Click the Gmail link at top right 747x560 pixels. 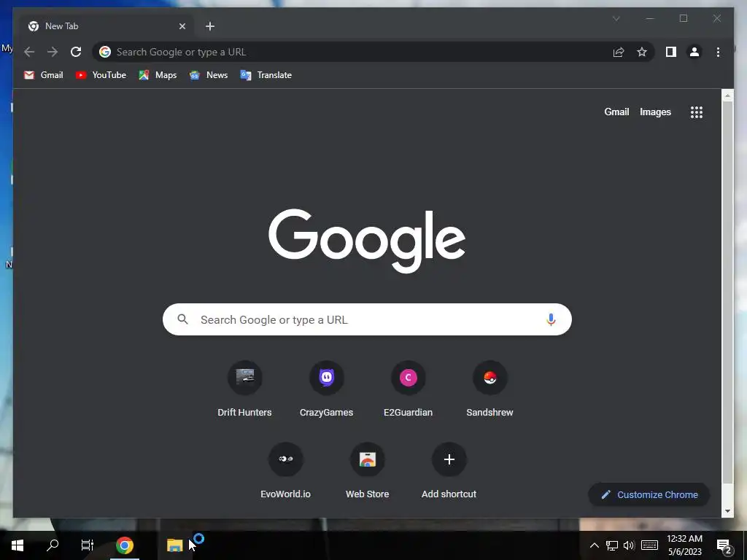tap(616, 112)
